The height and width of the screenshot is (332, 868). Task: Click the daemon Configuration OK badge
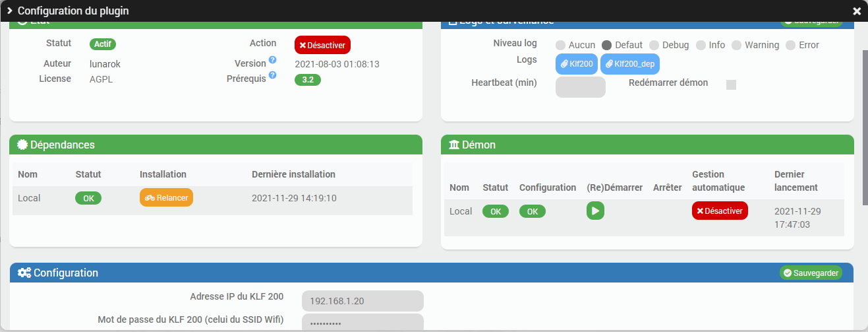[533, 211]
